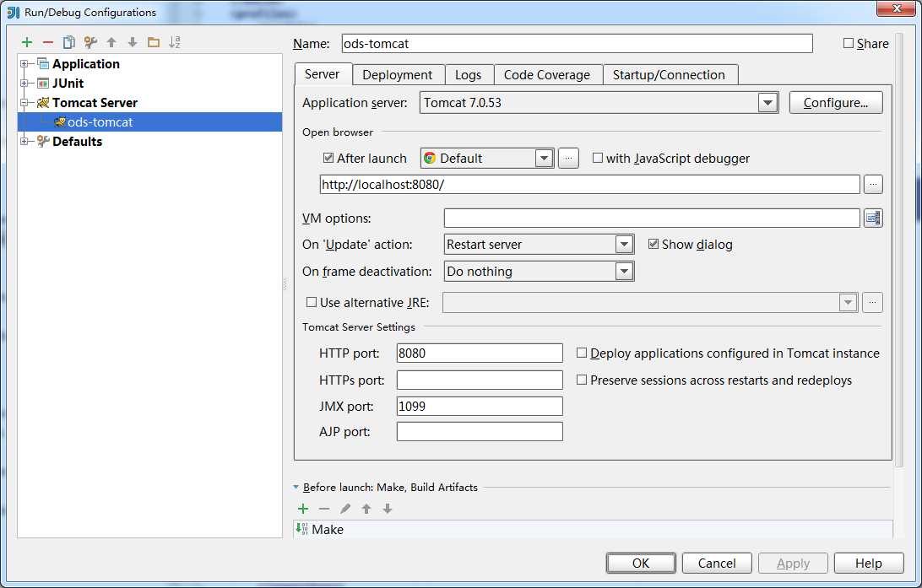Browse for an alternative JRE with the ellipsis button
The height and width of the screenshot is (588, 922).
point(873,303)
